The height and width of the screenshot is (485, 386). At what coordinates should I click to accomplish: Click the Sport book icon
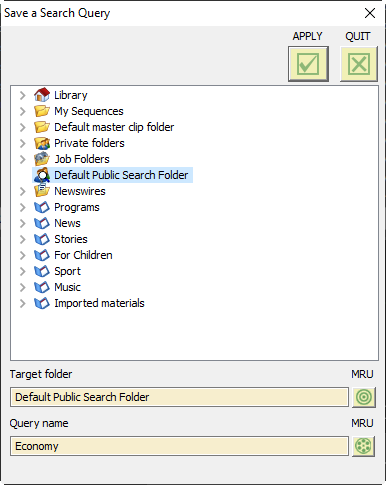tap(42, 271)
